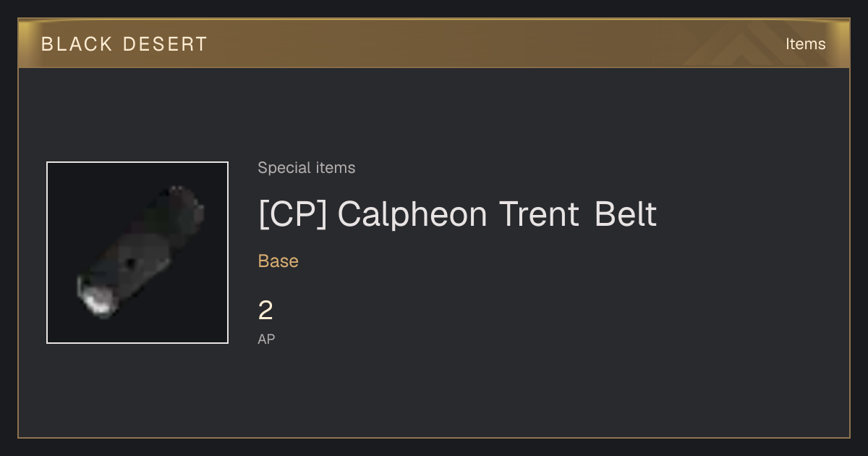Click the [CP] Calpheon Trent Belt title

457,214
